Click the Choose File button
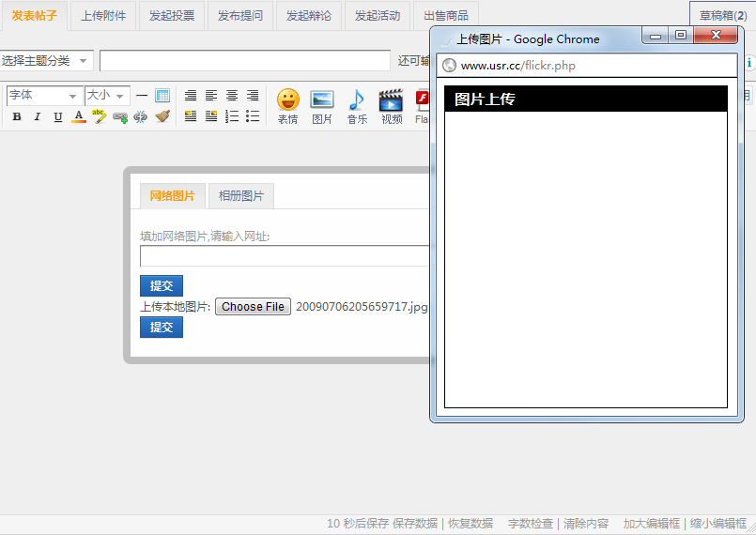Viewport: 756px width, 535px height. 254,307
